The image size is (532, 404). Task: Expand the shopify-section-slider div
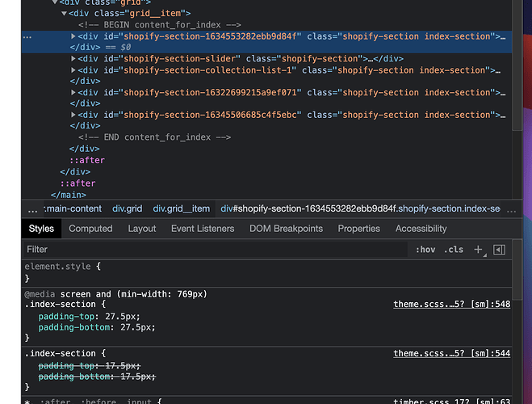pos(74,59)
